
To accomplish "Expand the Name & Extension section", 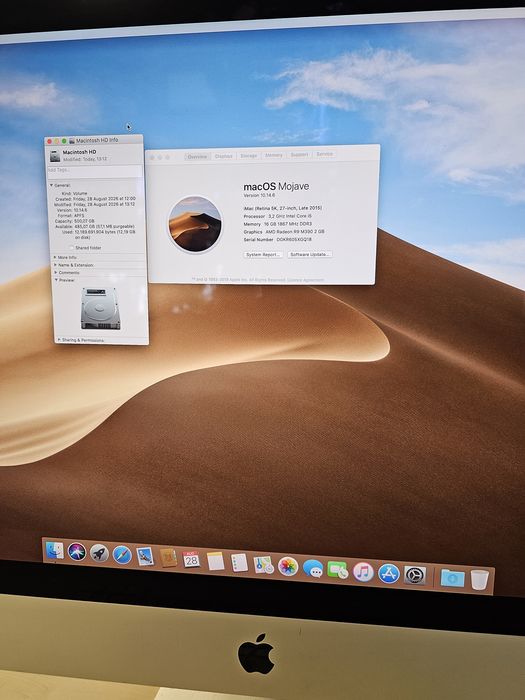I will point(55,265).
